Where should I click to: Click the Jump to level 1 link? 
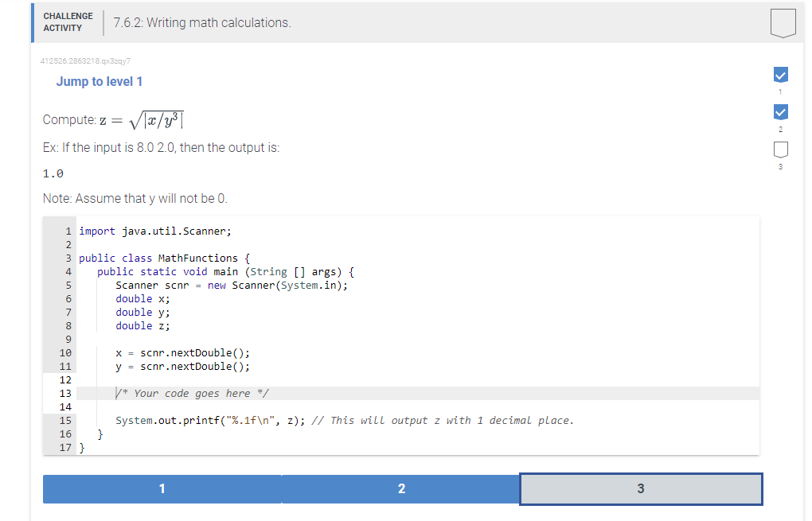(99, 81)
